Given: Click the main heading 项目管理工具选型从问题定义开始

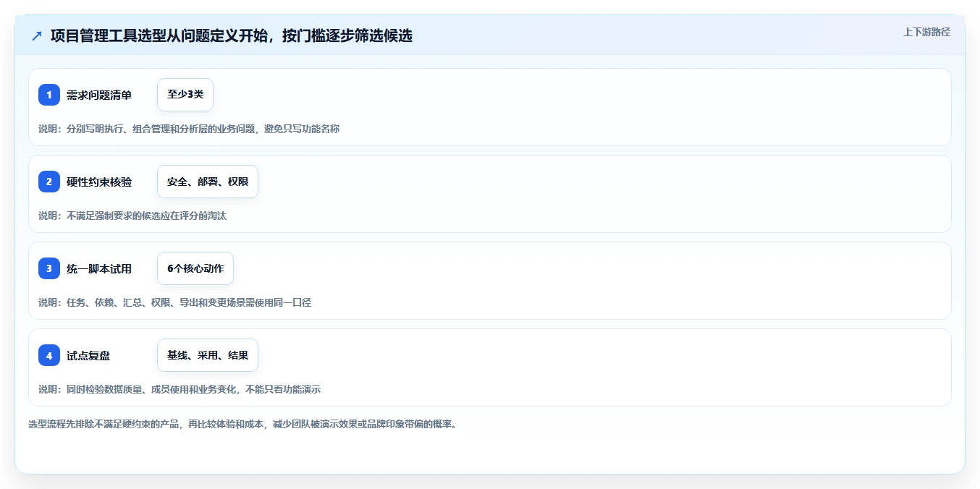Looking at the screenshot, I should point(232,35).
